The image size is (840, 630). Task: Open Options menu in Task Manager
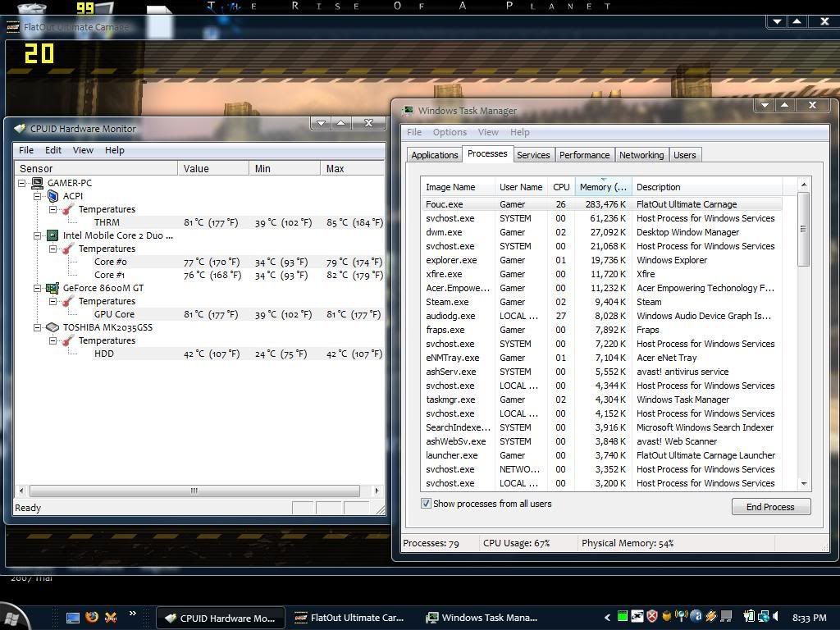point(450,132)
